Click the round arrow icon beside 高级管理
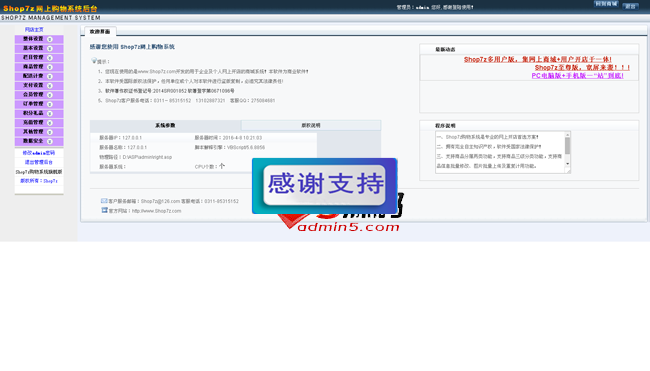Screen dimensions: 650x371 [50, 123]
